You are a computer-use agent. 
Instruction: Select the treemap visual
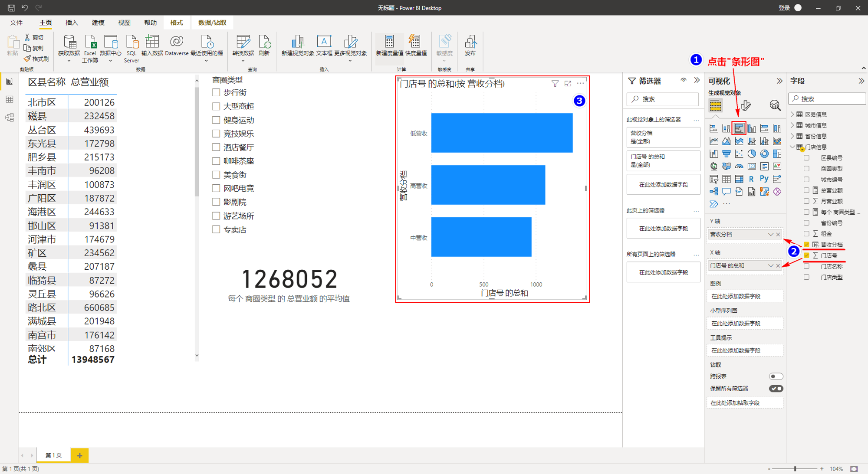[x=777, y=154]
